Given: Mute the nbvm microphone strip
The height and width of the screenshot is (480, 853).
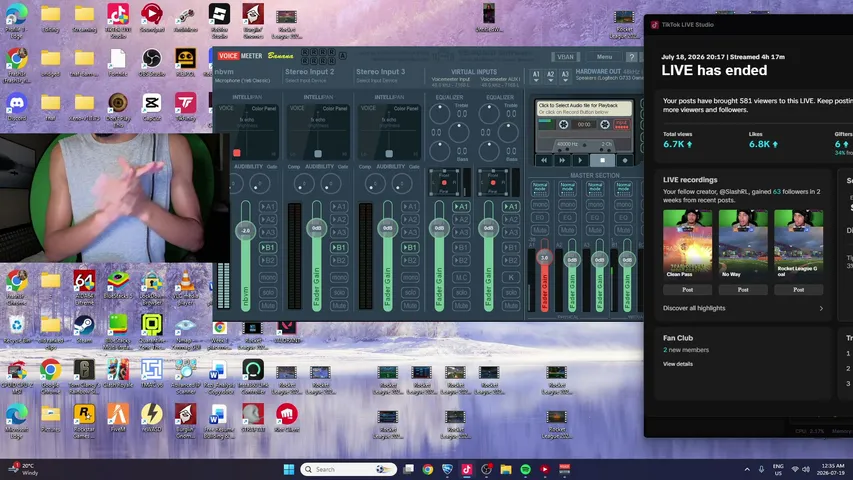Looking at the screenshot, I should (x=268, y=305).
